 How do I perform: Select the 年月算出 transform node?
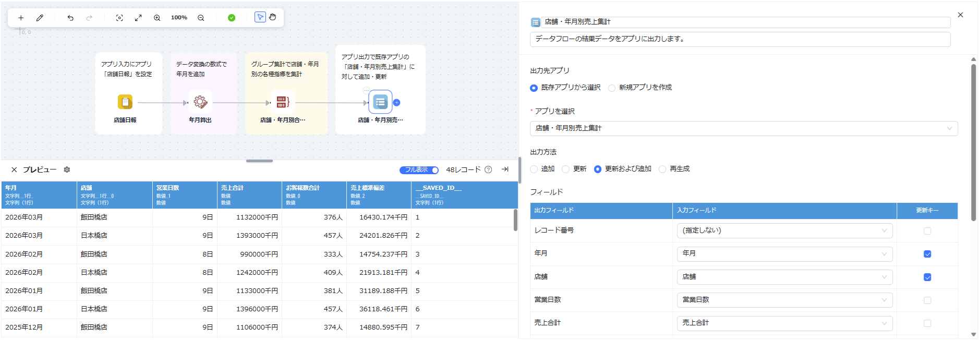point(200,102)
